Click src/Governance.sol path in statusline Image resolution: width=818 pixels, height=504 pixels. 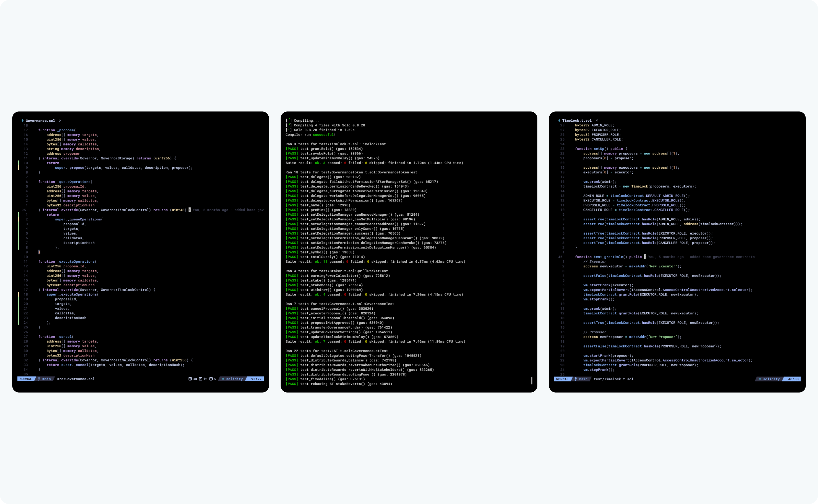point(76,379)
